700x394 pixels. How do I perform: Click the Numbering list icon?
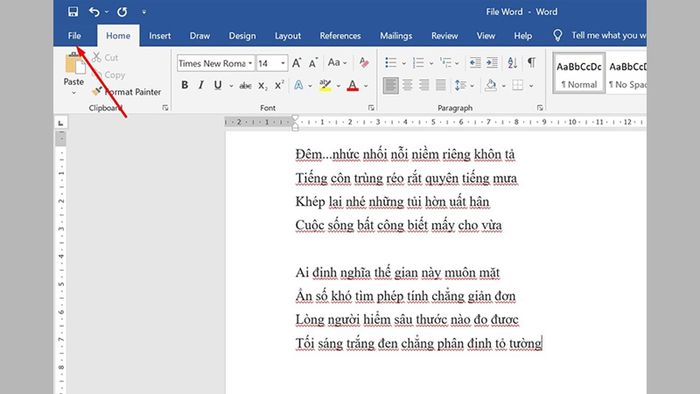click(x=418, y=63)
